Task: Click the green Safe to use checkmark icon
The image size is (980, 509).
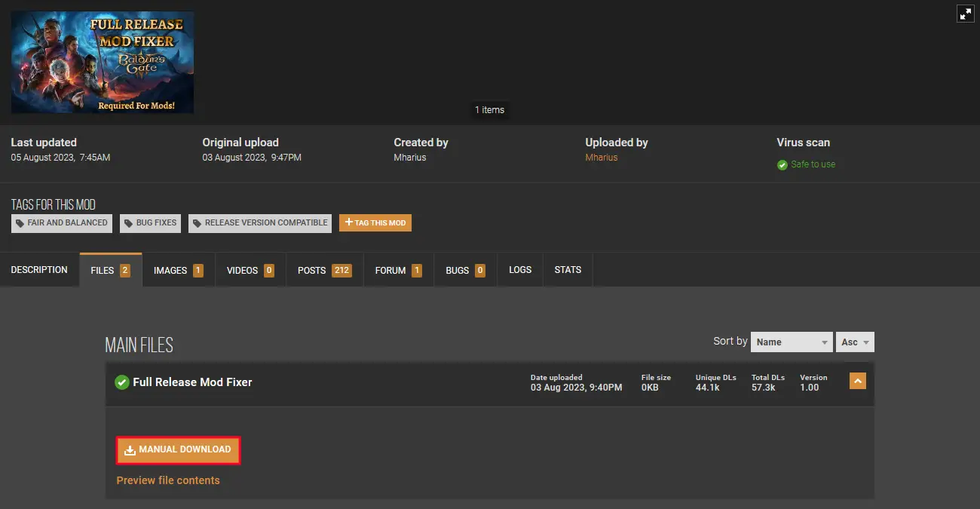Action: (x=782, y=164)
